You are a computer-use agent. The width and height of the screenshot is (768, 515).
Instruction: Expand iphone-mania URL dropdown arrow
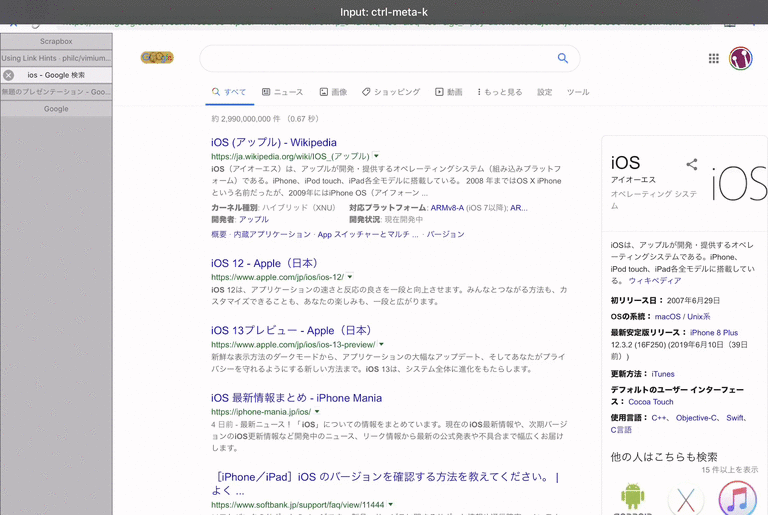click(317, 412)
